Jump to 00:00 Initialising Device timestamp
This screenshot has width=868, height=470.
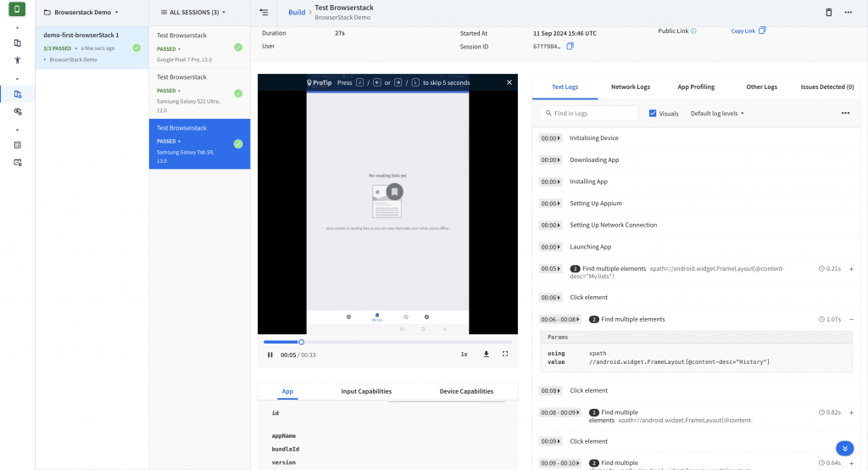click(x=550, y=138)
